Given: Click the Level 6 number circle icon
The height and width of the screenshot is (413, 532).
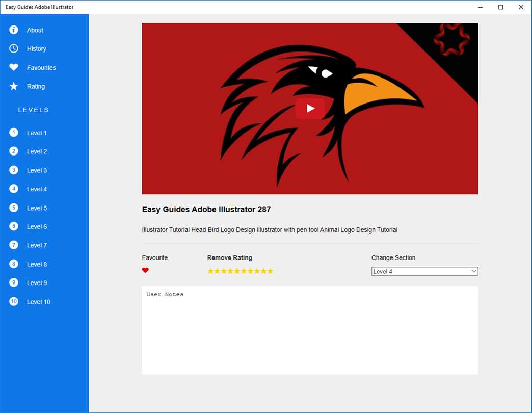Looking at the screenshot, I should (x=14, y=226).
